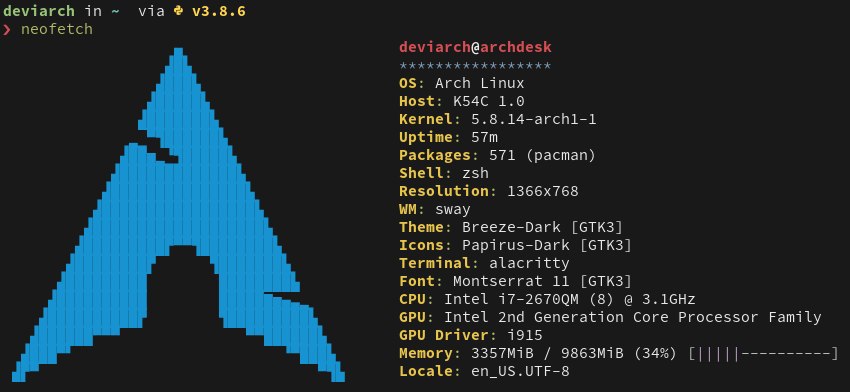This screenshot has height=392, width=850.
Task: Click the "Terminal: alacritty" line
Action: 484,264
